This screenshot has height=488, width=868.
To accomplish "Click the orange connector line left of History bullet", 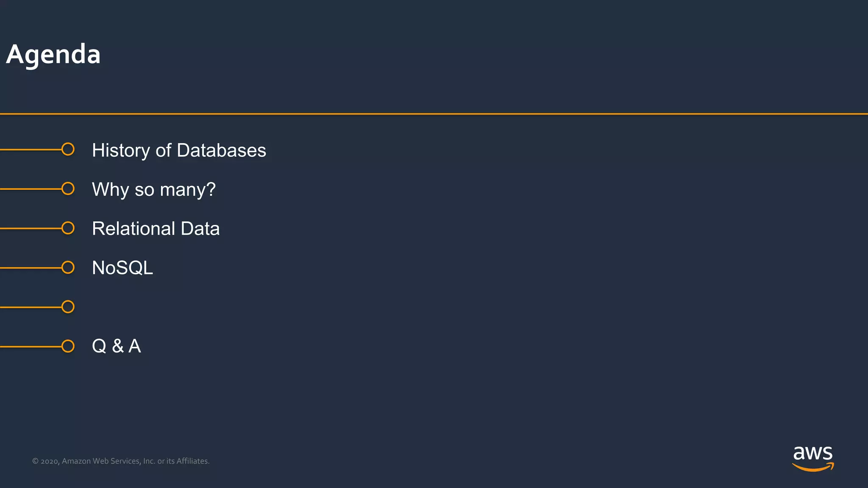I will pos(31,150).
